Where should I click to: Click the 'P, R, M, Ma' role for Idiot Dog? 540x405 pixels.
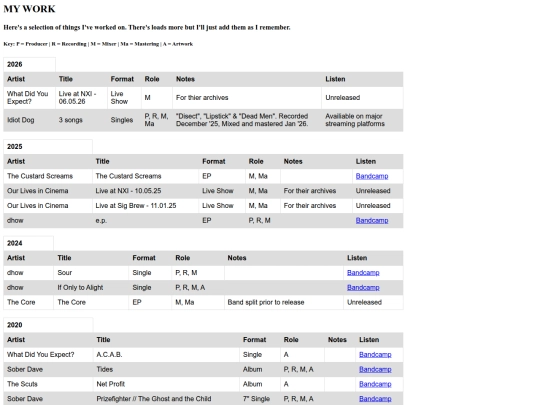[156, 120]
